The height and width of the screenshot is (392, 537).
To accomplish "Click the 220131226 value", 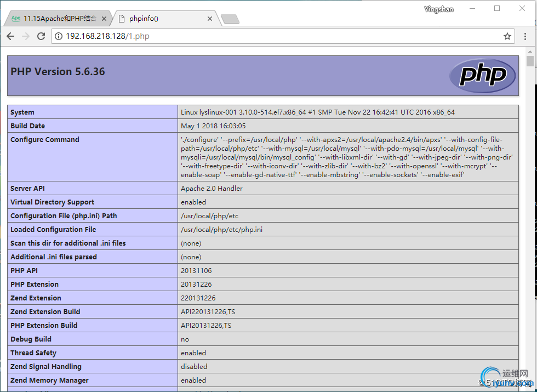I will pyautogui.click(x=198, y=298).
